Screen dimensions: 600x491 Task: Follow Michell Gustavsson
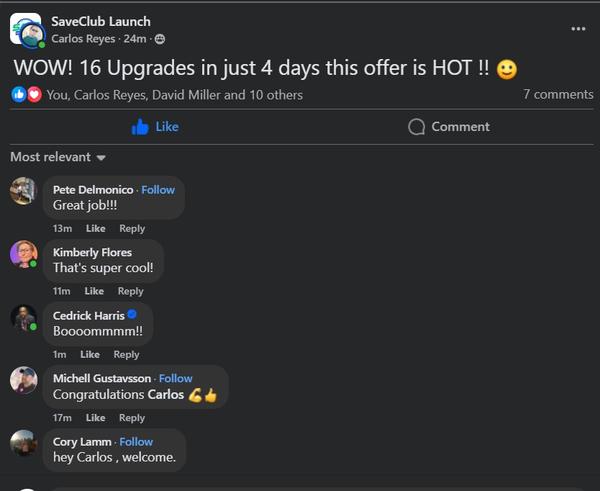point(176,378)
